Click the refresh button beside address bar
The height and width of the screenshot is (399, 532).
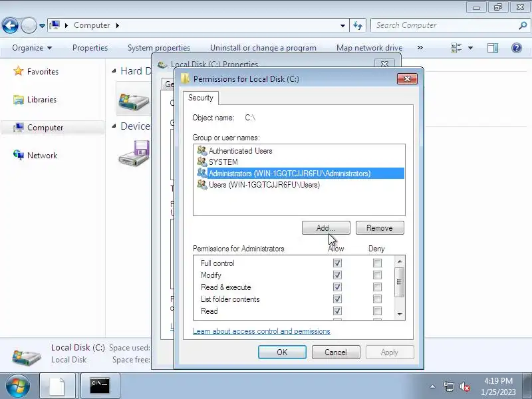point(358,25)
